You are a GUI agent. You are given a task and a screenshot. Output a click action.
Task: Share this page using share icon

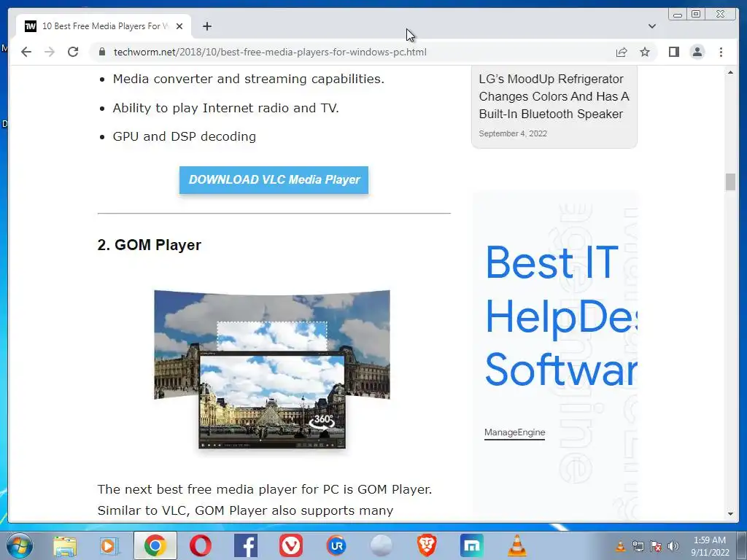(622, 52)
